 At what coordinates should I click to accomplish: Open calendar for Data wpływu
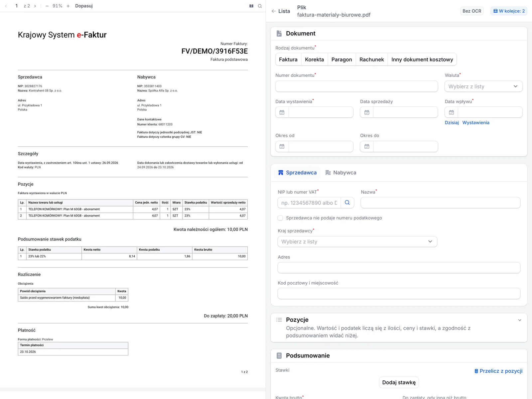pos(452,112)
